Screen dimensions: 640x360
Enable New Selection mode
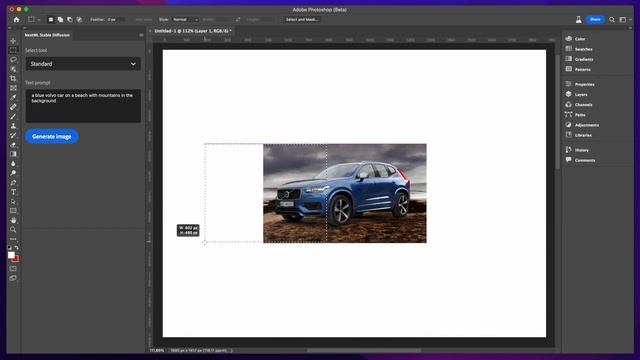tap(51, 19)
